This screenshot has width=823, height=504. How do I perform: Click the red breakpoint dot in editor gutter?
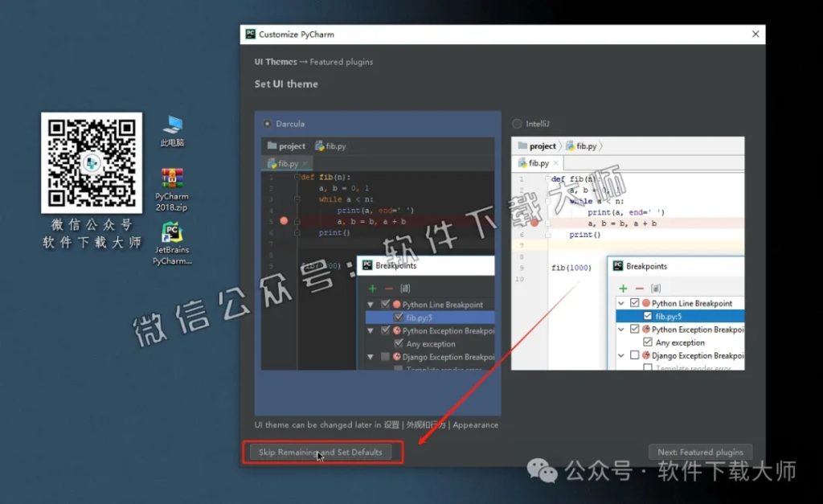(x=282, y=219)
